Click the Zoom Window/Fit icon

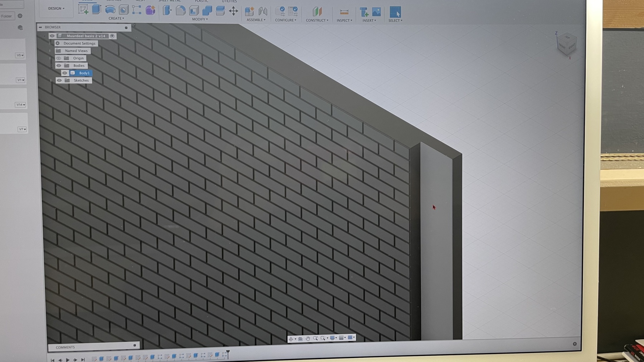point(323,338)
